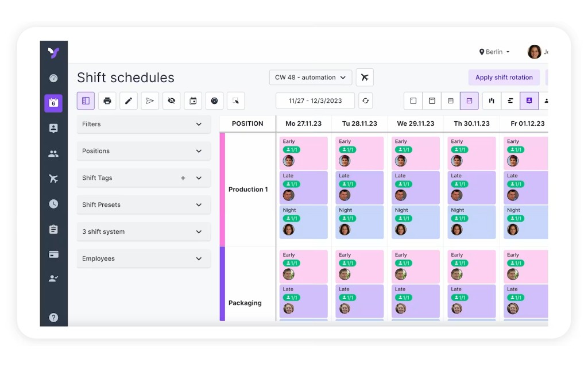
Task: Open the Berlin location dropdown
Action: coord(494,52)
